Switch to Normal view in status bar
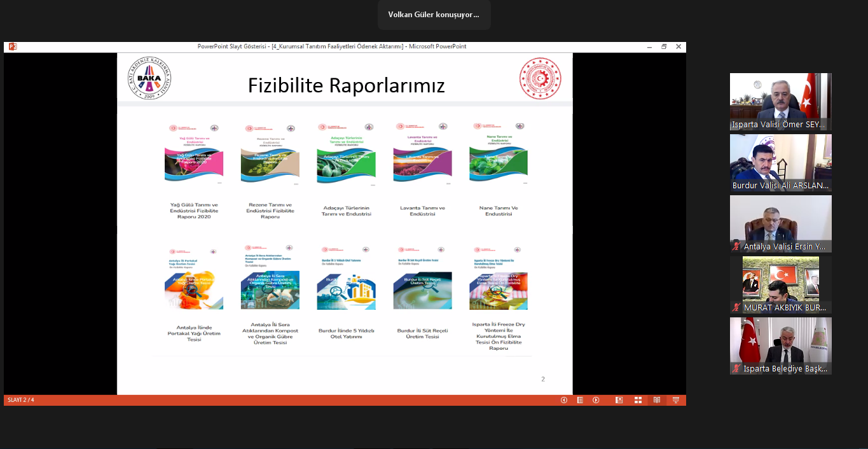Image resolution: width=868 pixels, height=449 pixels. click(x=619, y=400)
